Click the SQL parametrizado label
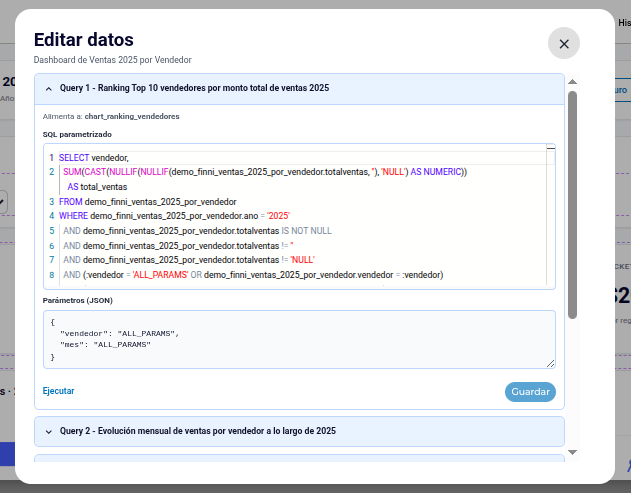 77,134
